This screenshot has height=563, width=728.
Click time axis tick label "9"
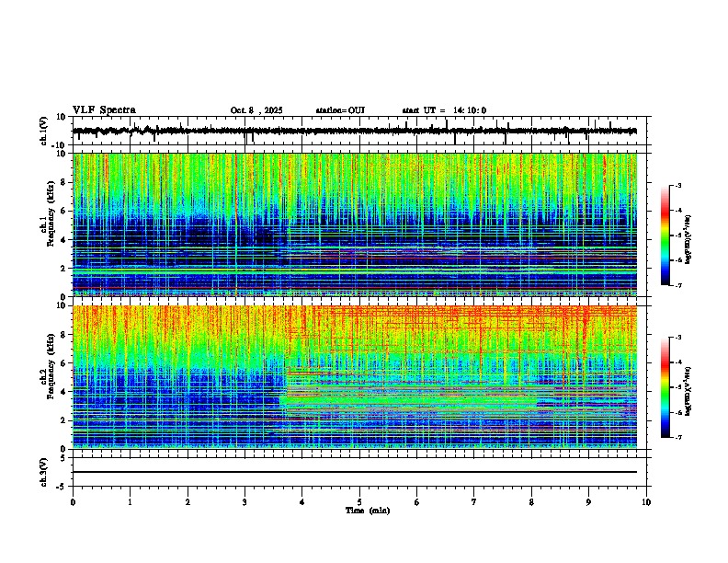(x=588, y=502)
